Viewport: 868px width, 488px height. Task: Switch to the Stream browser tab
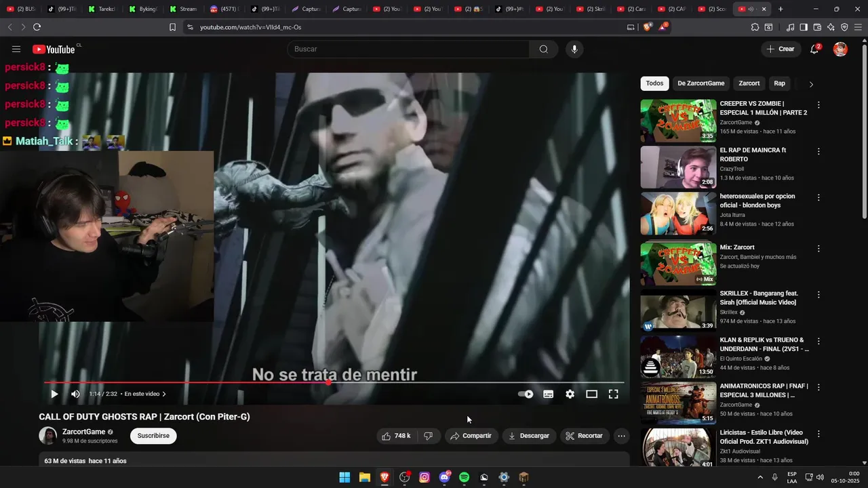click(183, 9)
